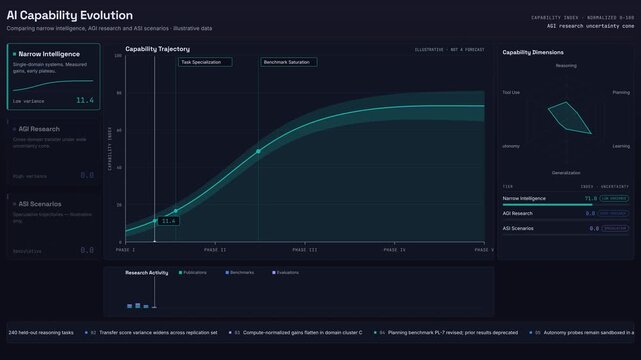Click the ASI Scenarios speculative badge
The height and width of the screenshot is (360, 641).
pyautogui.click(x=615, y=228)
